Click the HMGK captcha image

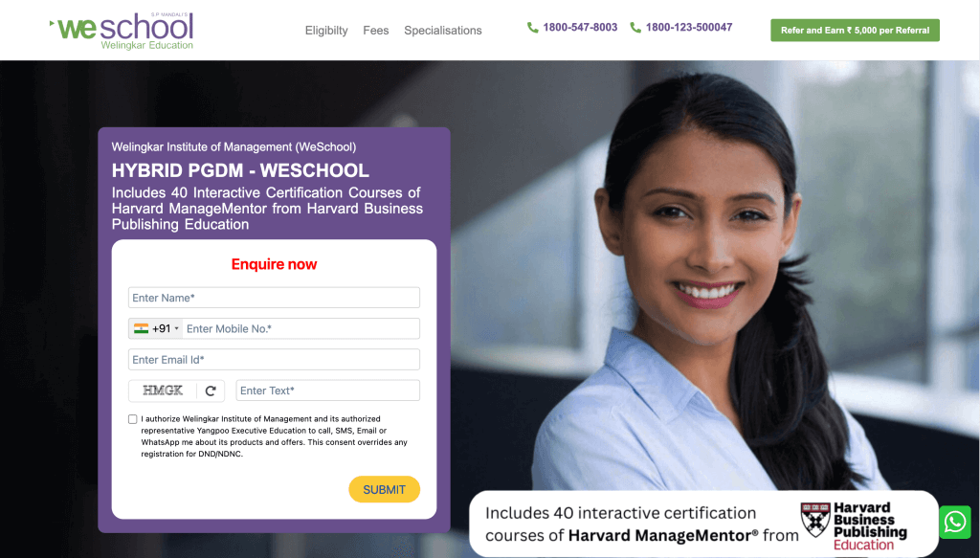click(x=163, y=391)
